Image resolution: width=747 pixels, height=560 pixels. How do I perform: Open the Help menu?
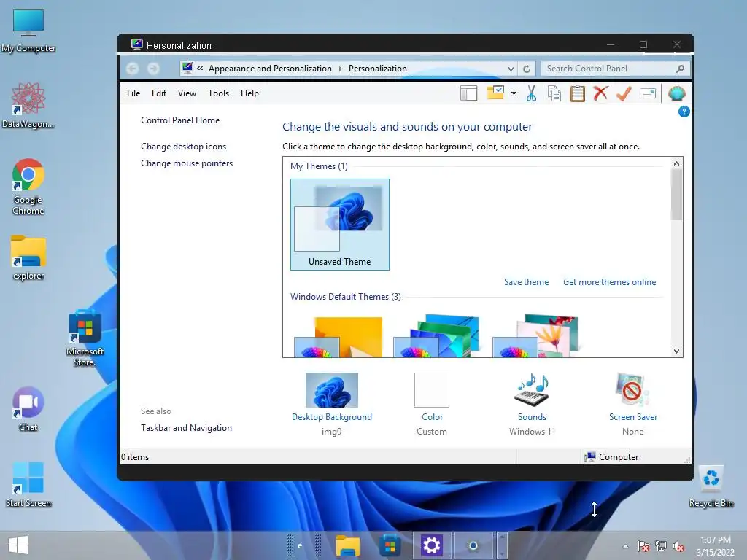tap(249, 93)
